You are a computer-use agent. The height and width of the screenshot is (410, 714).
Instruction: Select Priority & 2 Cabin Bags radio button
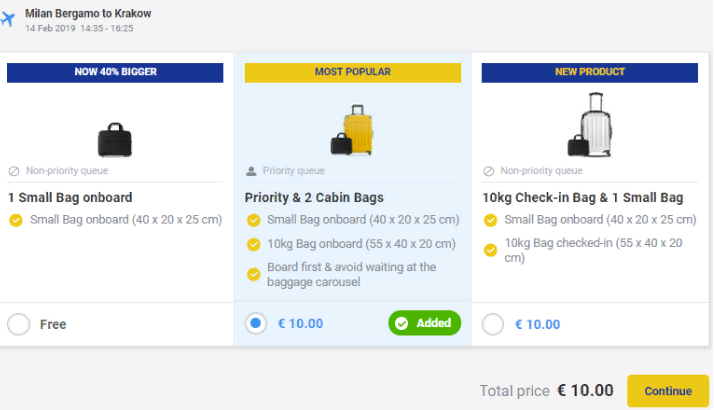click(256, 323)
